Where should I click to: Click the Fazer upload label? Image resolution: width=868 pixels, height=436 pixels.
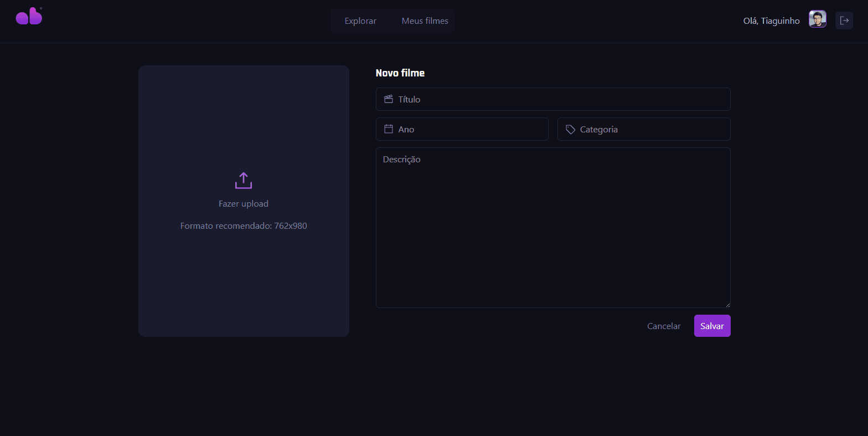tap(244, 204)
